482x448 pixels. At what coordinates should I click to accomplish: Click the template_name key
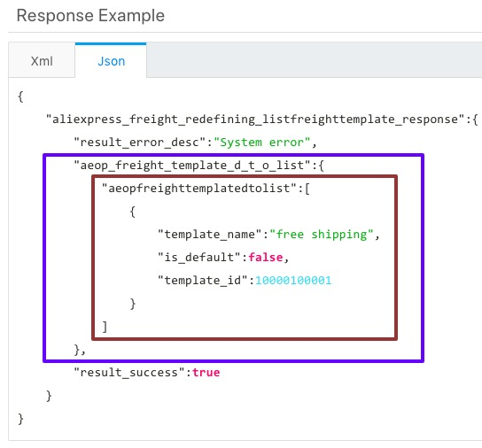(x=210, y=234)
